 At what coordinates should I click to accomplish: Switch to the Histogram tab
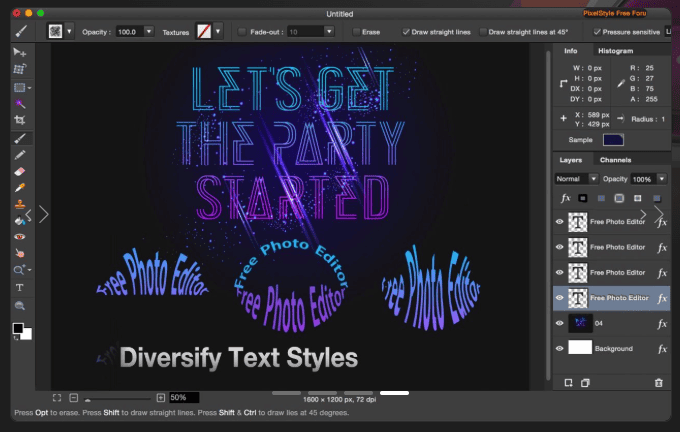point(615,51)
